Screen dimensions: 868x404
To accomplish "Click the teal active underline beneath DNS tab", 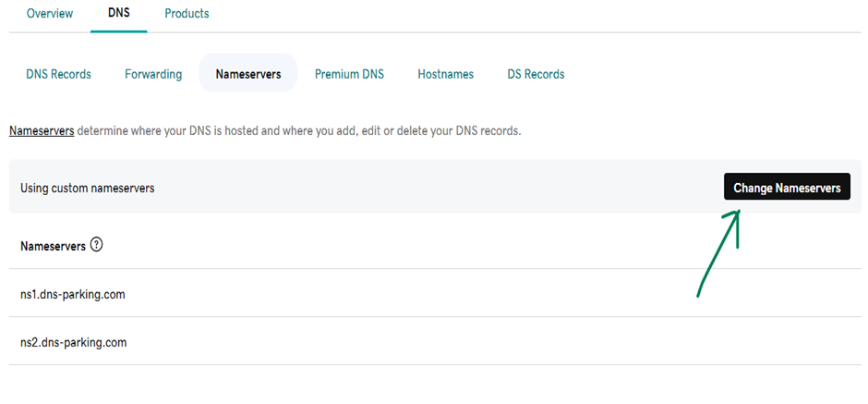I will coord(118,31).
